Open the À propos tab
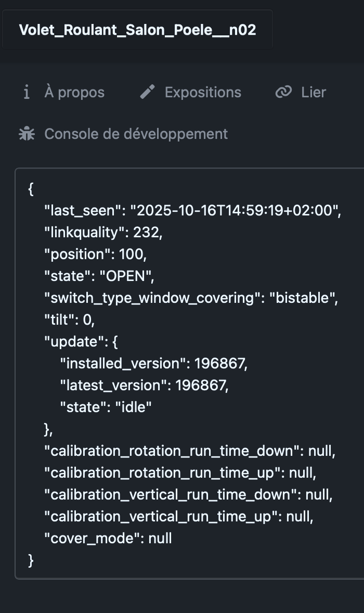Image resolution: width=364 pixels, height=613 pixels. pyautogui.click(x=74, y=93)
